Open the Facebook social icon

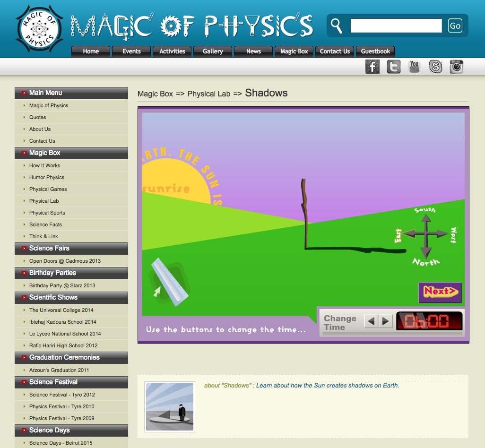pyautogui.click(x=372, y=67)
